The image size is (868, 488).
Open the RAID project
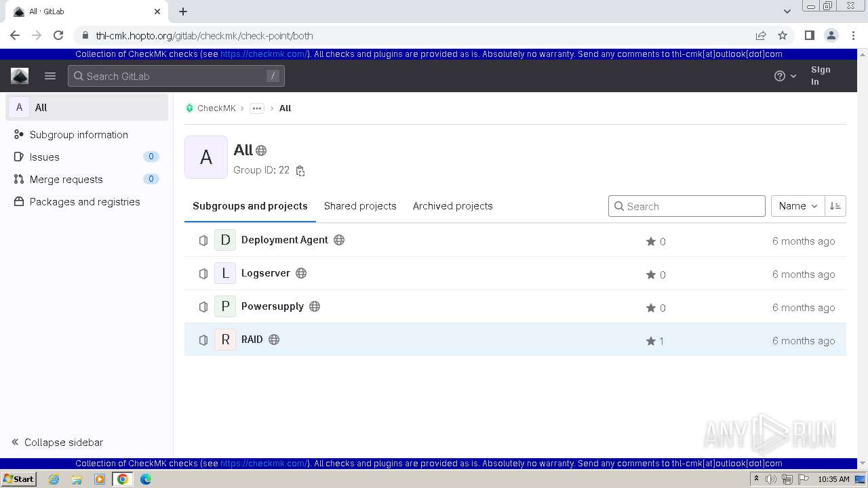(252, 340)
